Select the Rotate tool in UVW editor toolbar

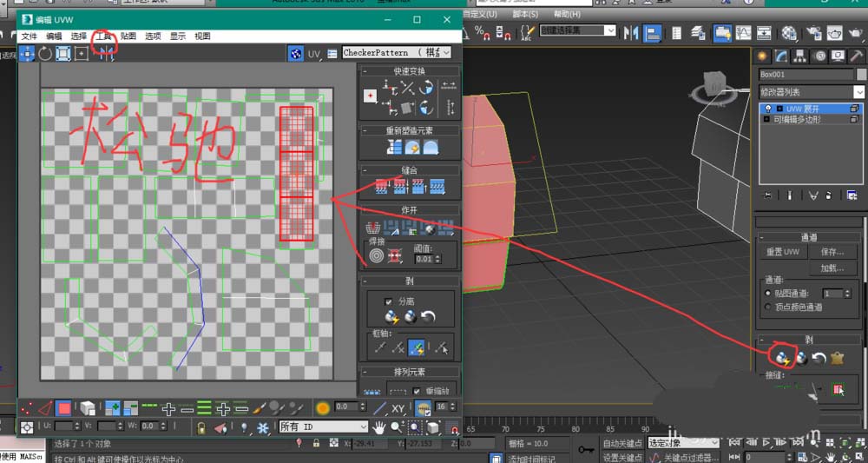pyautogui.click(x=45, y=53)
